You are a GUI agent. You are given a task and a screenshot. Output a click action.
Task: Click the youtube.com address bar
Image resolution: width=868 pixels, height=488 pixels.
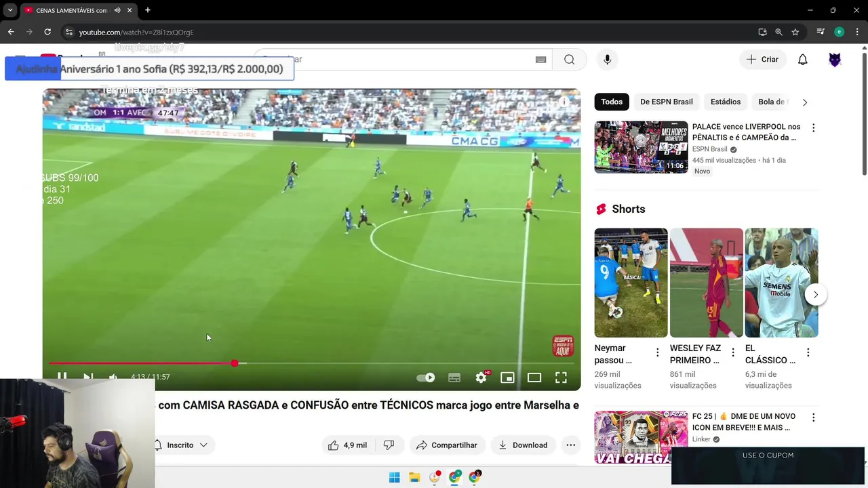click(x=407, y=32)
